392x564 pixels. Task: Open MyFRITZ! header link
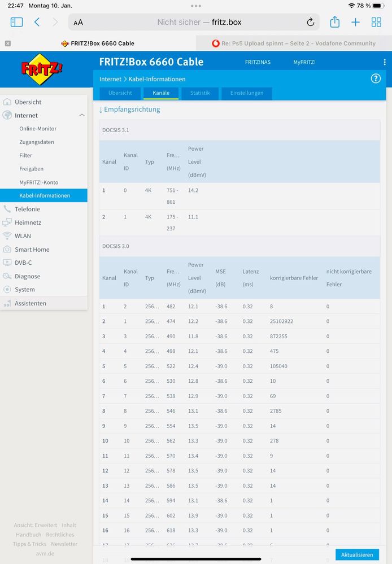tap(304, 62)
